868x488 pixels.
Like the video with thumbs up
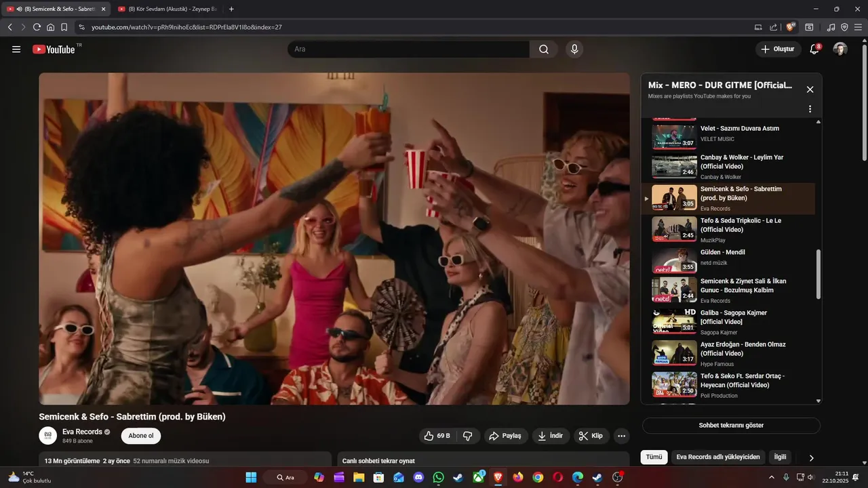[x=437, y=436]
